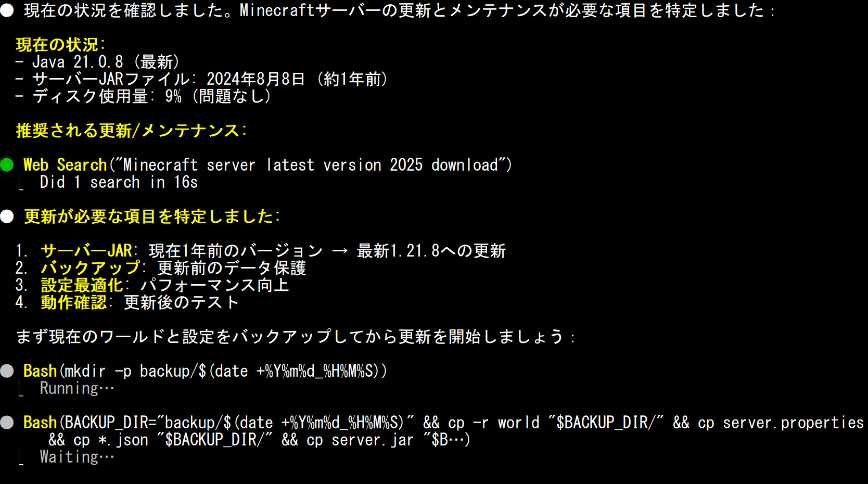Select the 現在の状況 heading

coord(60,45)
